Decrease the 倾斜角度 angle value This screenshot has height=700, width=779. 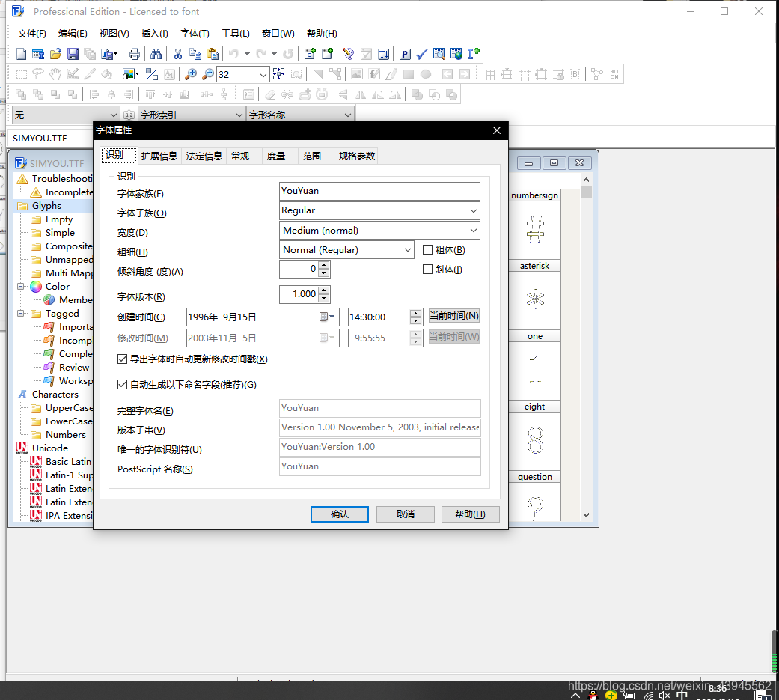click(x=324, y=273)
